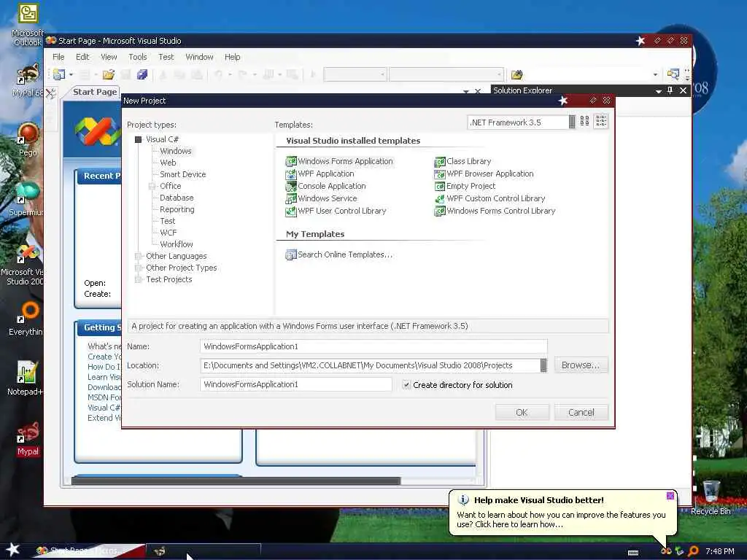747x560 pixels.
Task: Open the Edit menu
Action: (x=82, y=57)
